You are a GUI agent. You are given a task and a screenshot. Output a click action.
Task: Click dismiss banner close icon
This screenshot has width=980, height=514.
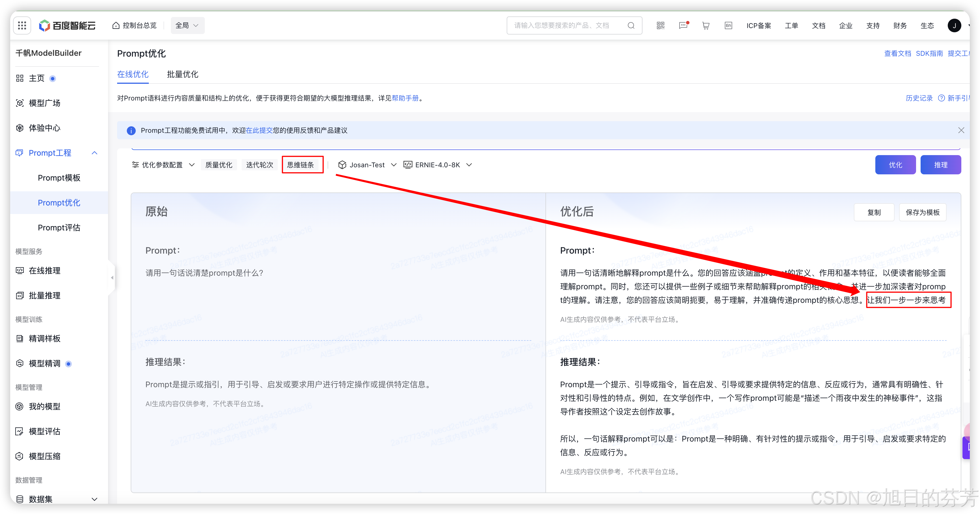(961, 130)
